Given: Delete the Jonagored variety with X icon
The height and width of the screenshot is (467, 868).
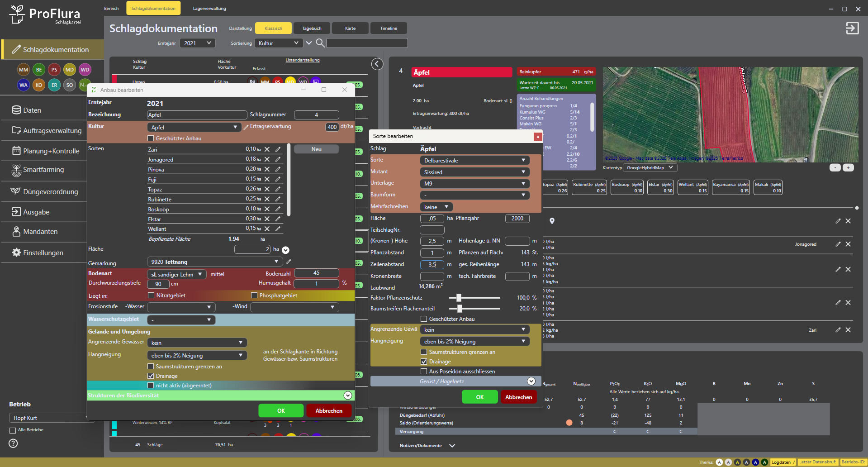Looking at the screenshot, I should pyautogui.click(x=267, y=159).
